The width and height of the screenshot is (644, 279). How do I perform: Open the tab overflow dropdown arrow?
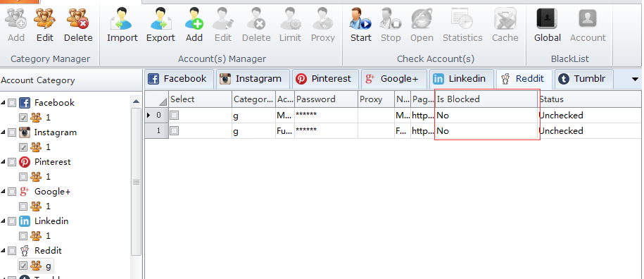point(635,80)
